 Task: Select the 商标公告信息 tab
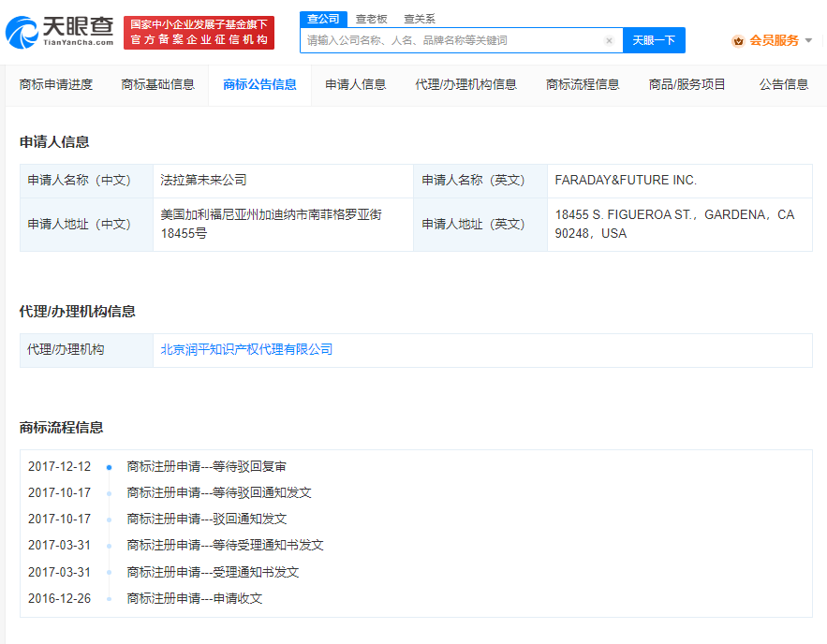coord(259,84)
